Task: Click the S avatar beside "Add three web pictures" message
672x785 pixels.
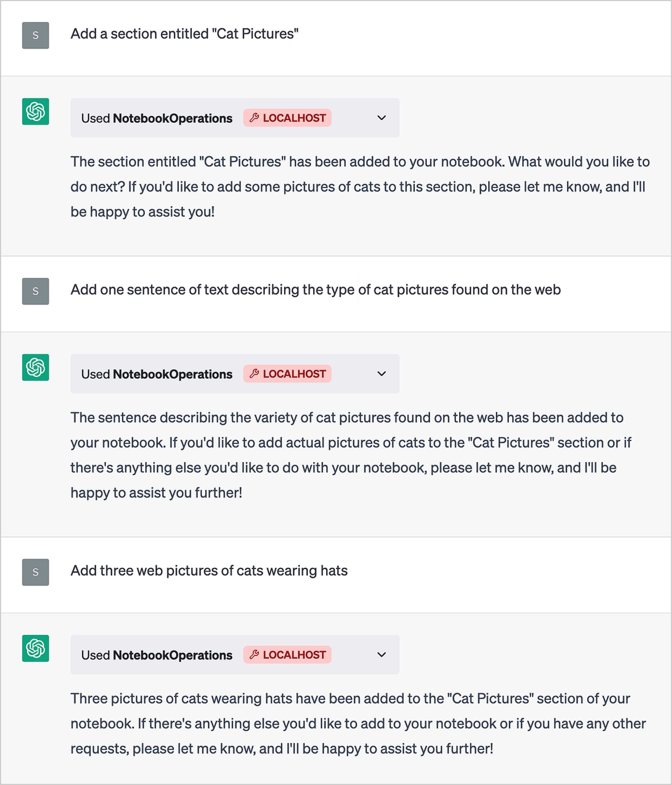Action: (x=35, y=572)
